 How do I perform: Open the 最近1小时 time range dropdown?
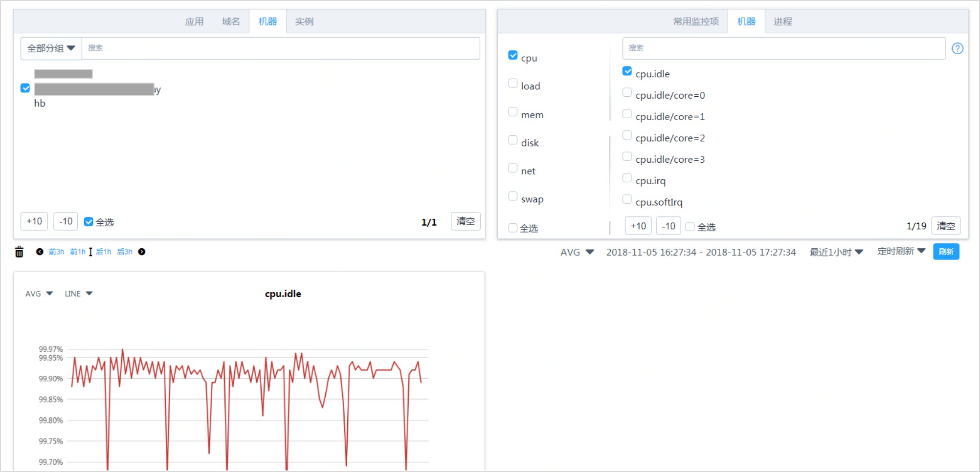coord(836,252)
